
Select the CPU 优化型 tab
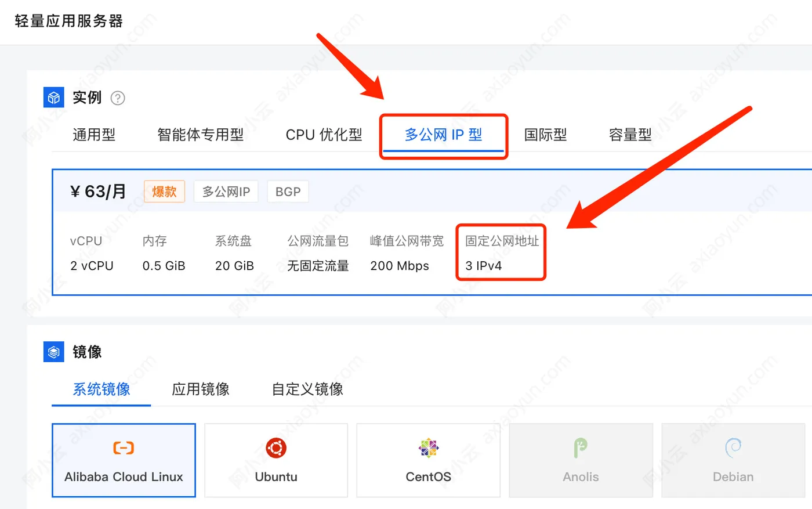tap(324, 135)
